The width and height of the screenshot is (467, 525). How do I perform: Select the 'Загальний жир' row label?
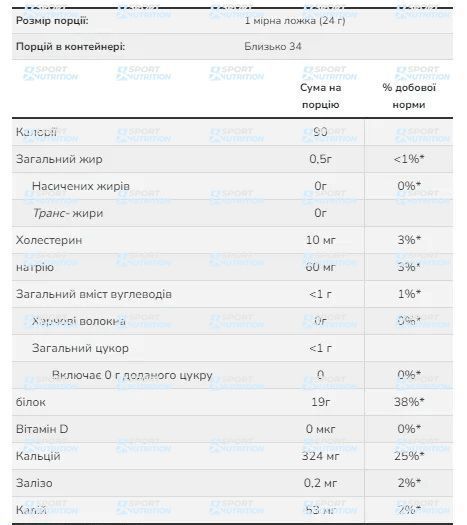[x=59, y=159]
